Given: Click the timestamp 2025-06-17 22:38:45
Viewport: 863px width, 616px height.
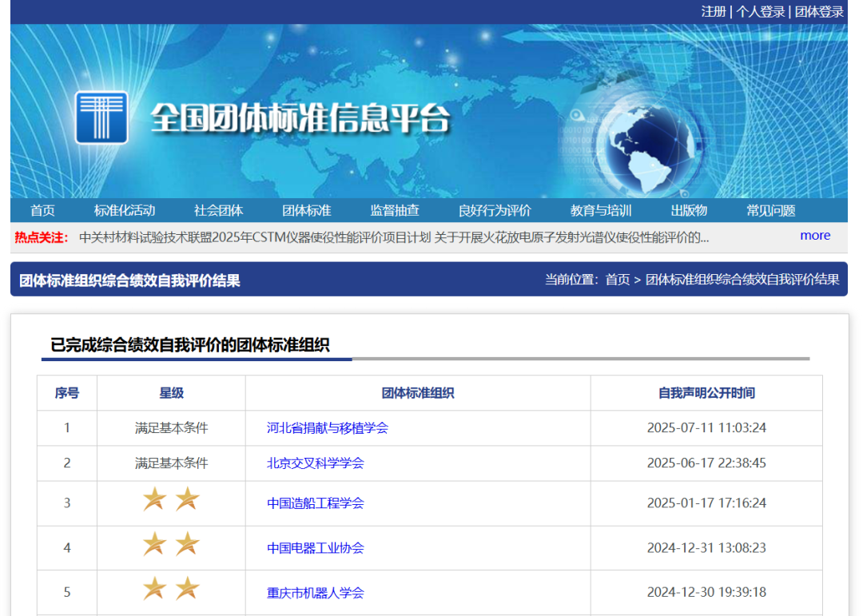Looking at the screenshot, I should point(706,463).
